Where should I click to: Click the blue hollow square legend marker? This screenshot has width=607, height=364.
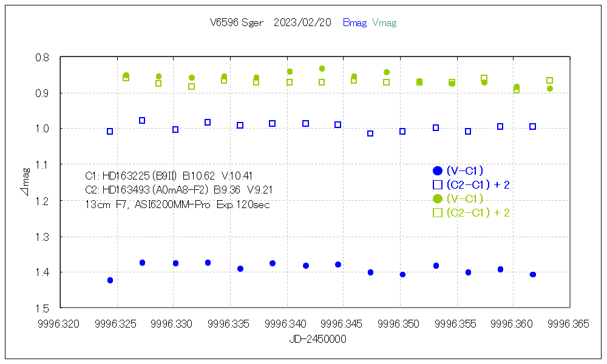pyautogui.click(x=437, y=184)
